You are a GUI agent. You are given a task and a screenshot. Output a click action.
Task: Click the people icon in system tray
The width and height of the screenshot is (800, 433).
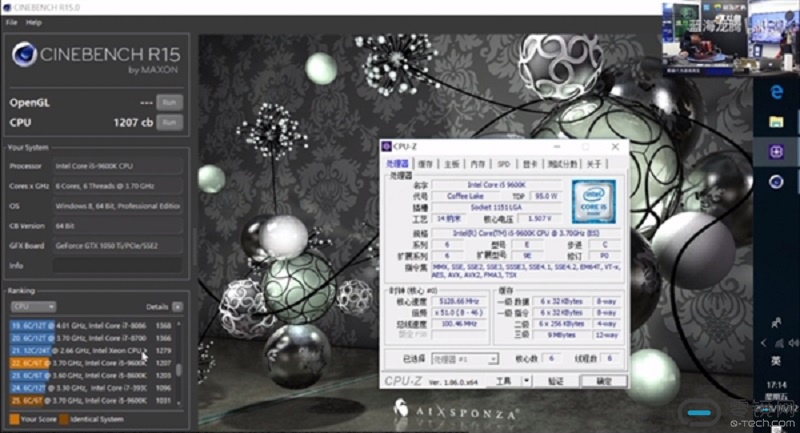point(776,321)
